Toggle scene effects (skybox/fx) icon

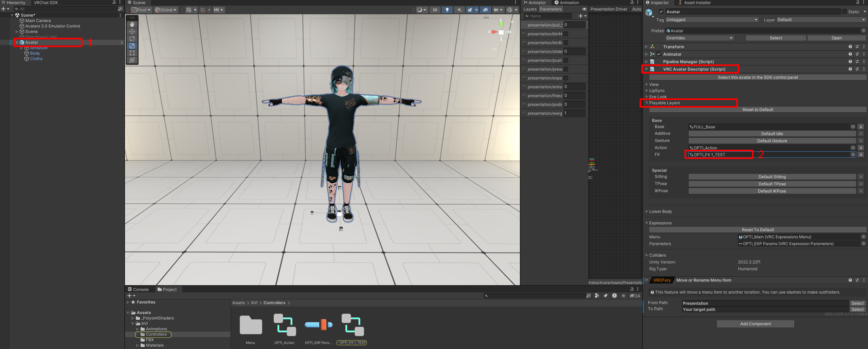470,10
